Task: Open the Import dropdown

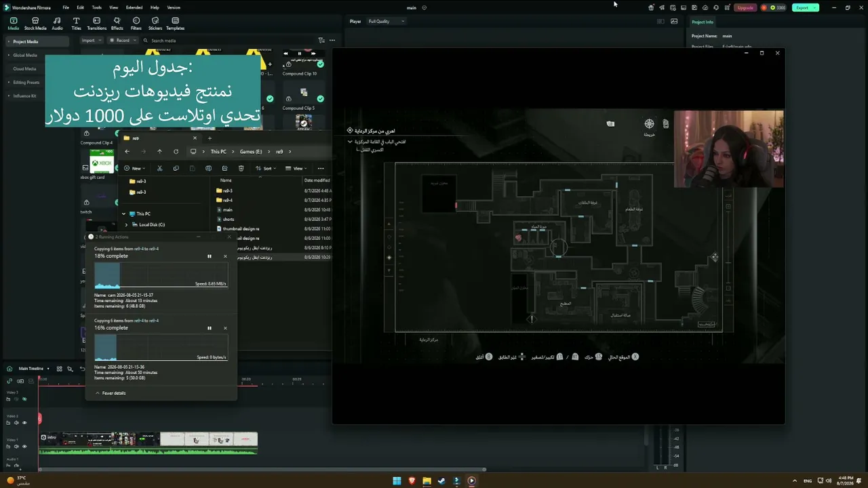Action: tap(91, 41)
